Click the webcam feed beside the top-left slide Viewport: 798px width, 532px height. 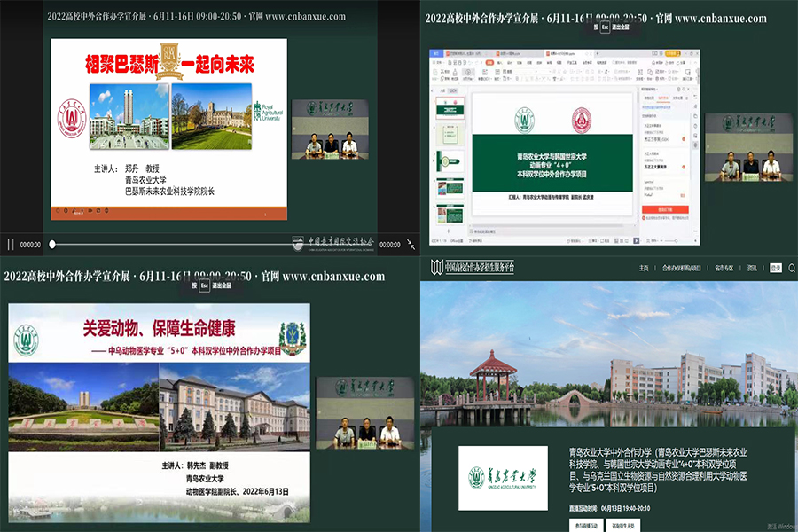click(330, 129)
